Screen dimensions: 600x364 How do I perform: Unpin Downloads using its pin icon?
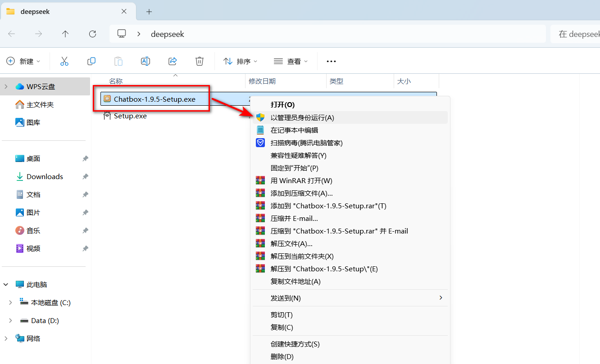coord(85,176)
